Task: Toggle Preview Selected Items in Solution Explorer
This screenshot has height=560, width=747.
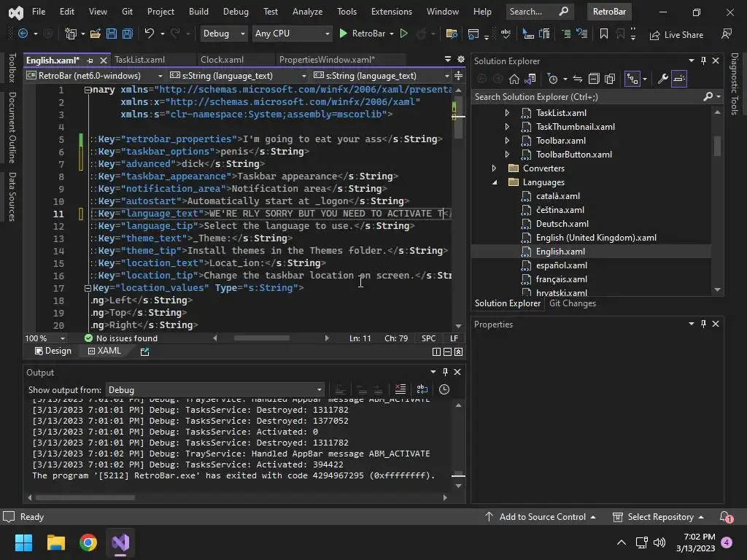Action: [x=679, y=79]
